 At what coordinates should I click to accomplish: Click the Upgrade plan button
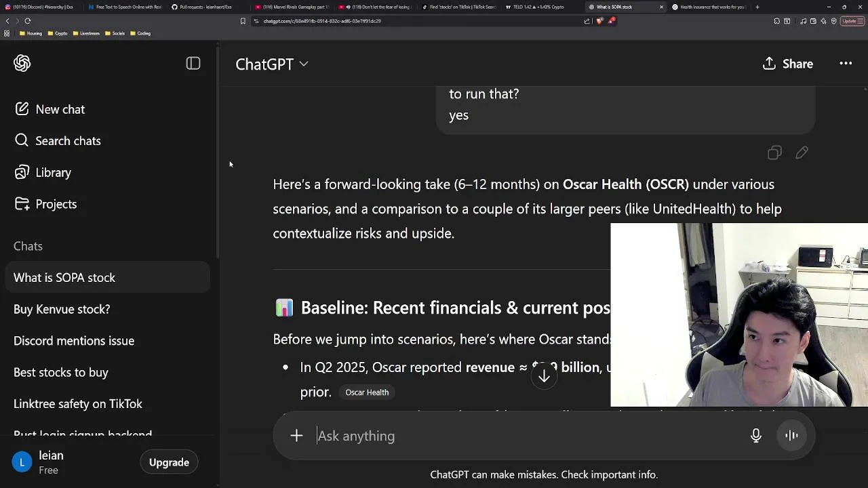pyautogui.click(x=169, y=462)
